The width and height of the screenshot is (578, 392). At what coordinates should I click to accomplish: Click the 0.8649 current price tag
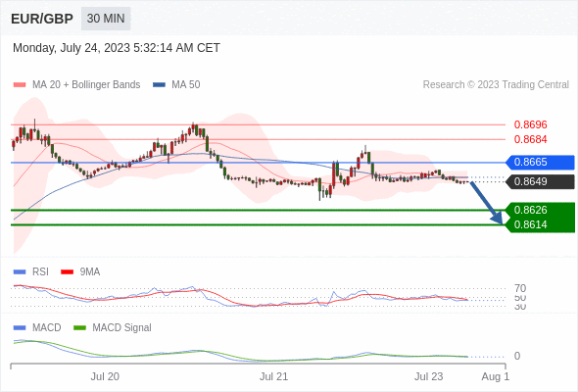click(x=540, y=182)
